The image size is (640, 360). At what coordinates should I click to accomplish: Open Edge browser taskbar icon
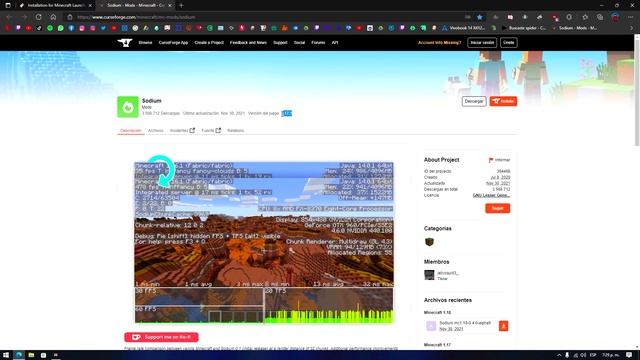tap(19, 355)
